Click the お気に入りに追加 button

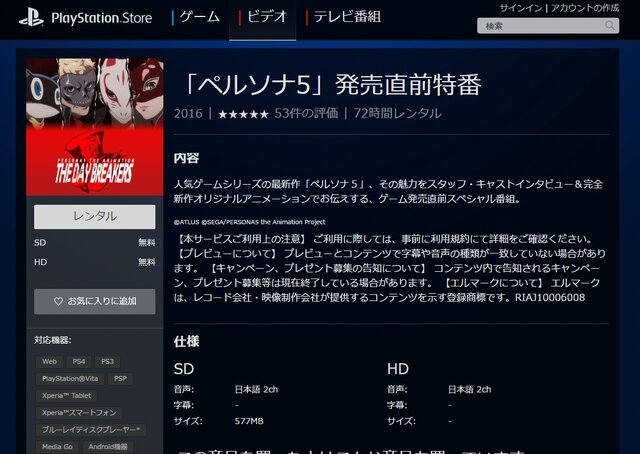click(95, 301)
